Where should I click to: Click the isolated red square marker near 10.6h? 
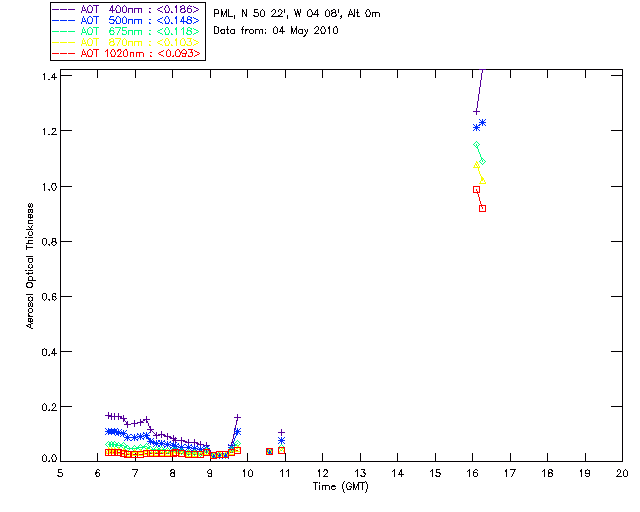(x=269, y=451)
